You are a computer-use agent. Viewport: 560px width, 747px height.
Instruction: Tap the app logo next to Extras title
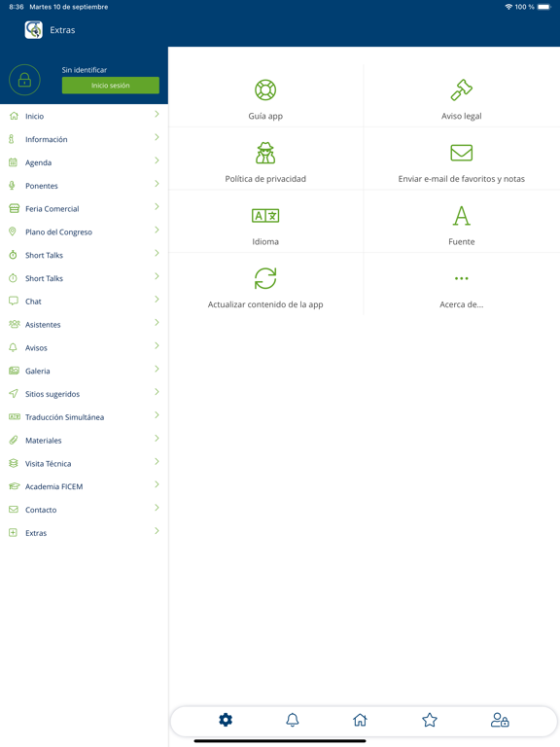pos(34,30)
